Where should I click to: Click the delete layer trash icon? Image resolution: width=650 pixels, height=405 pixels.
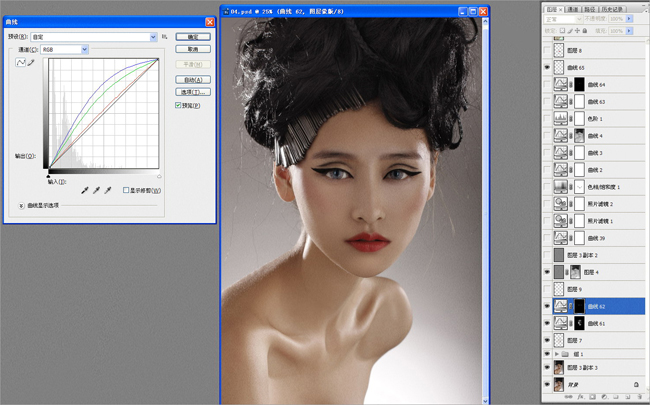[639, 397]
